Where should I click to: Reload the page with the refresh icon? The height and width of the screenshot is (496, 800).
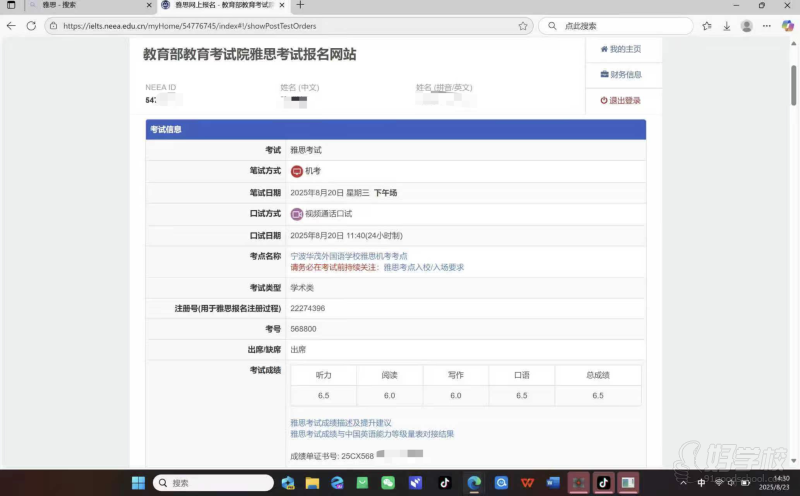[x=30, y=26]
